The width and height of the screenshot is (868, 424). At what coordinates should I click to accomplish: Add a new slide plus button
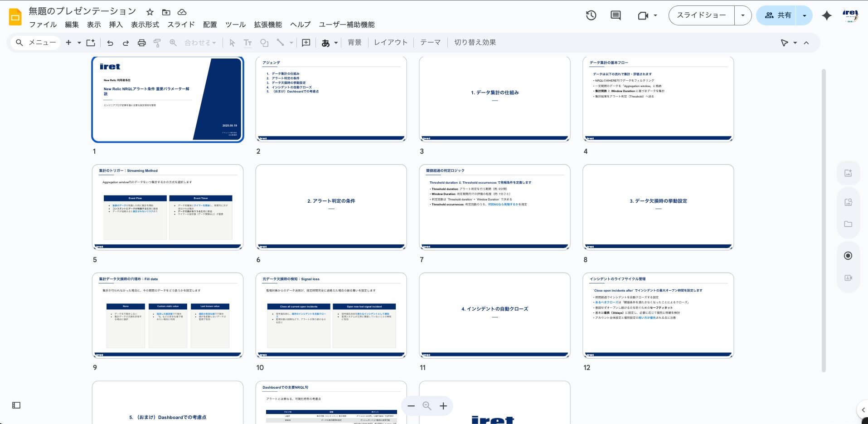68,43
